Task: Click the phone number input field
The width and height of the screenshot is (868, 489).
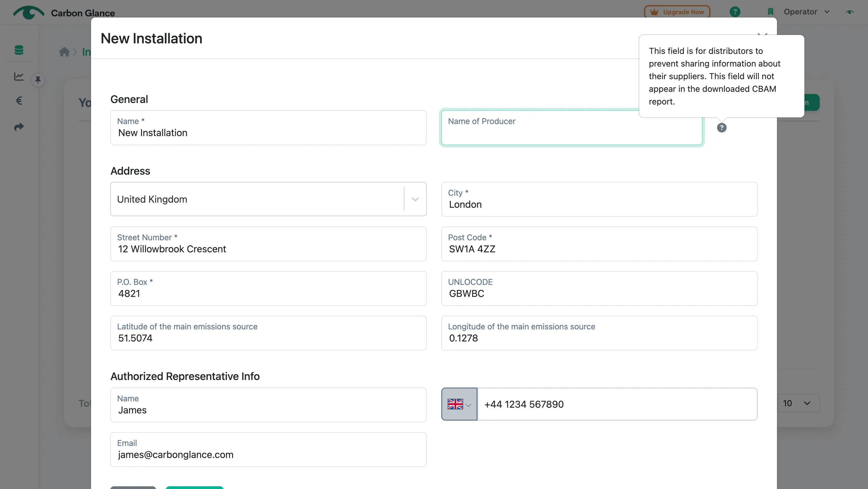Action: point(617,404)
